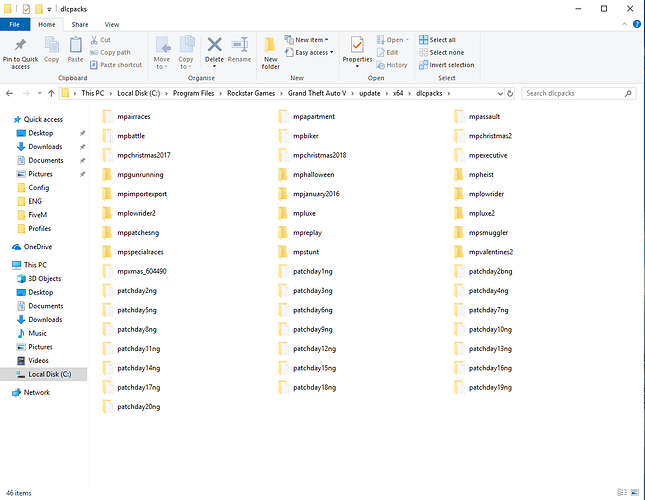Click the Rename icon
Viewport: 645px width, 500px height.
[239, 44]
